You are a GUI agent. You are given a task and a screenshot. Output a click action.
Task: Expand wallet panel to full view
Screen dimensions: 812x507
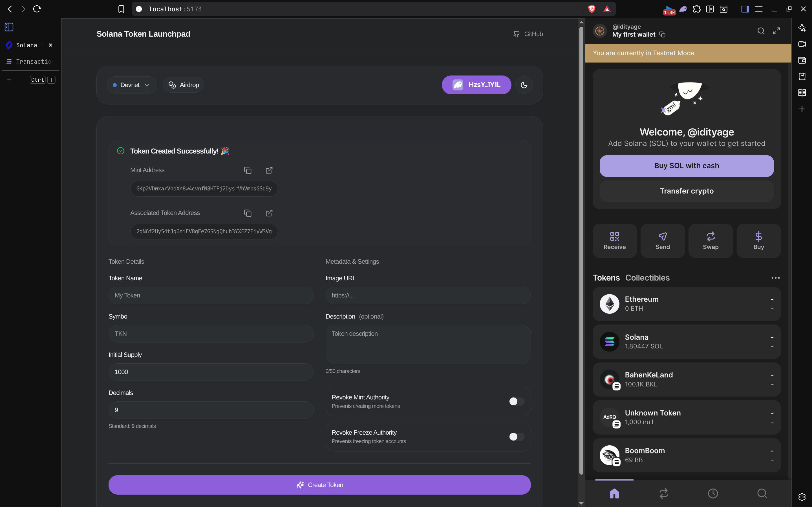(x=776, y=31)
